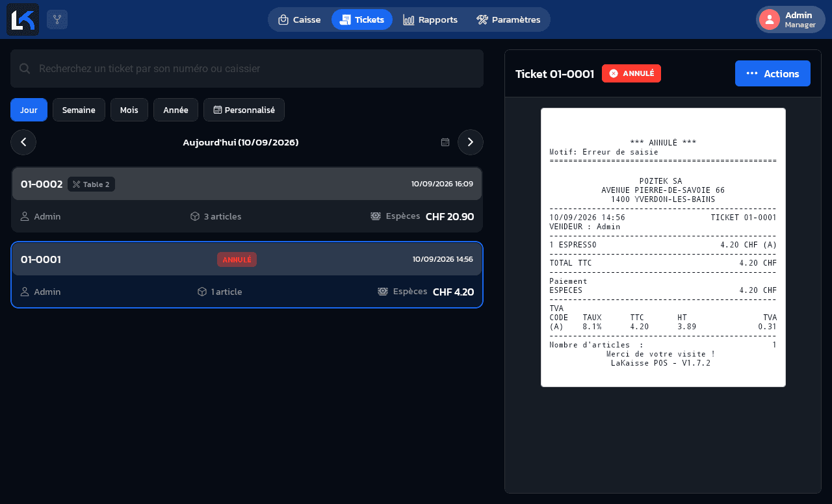Focus the ticket search field

(247, 68)
